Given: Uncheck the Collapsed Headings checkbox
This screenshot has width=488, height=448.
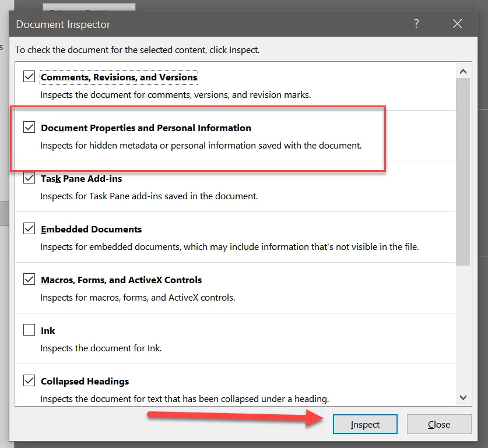Looking at the screenshot, I should click(x=29, y=381).
